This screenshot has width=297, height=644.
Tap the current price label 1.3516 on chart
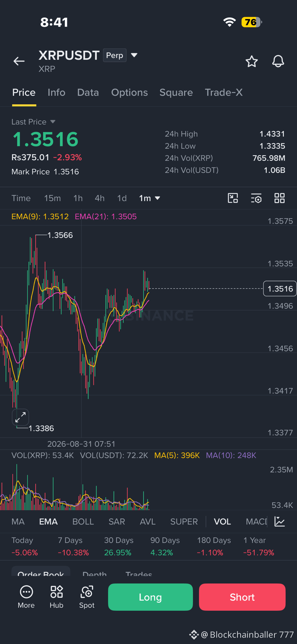280,289
